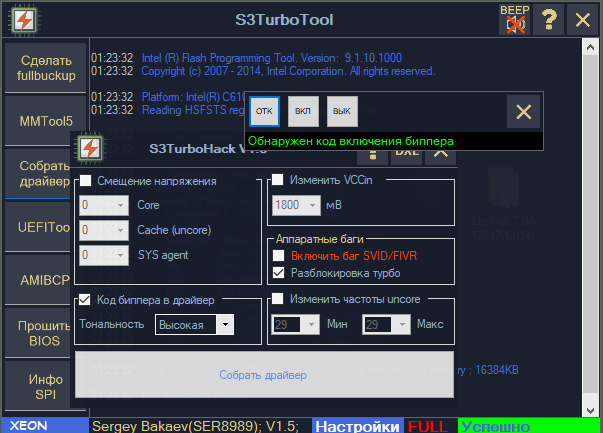This screenshot has width=603, height=433.
Task: Click the Аппаратные баги group label
Action: (x=320, y=239)
